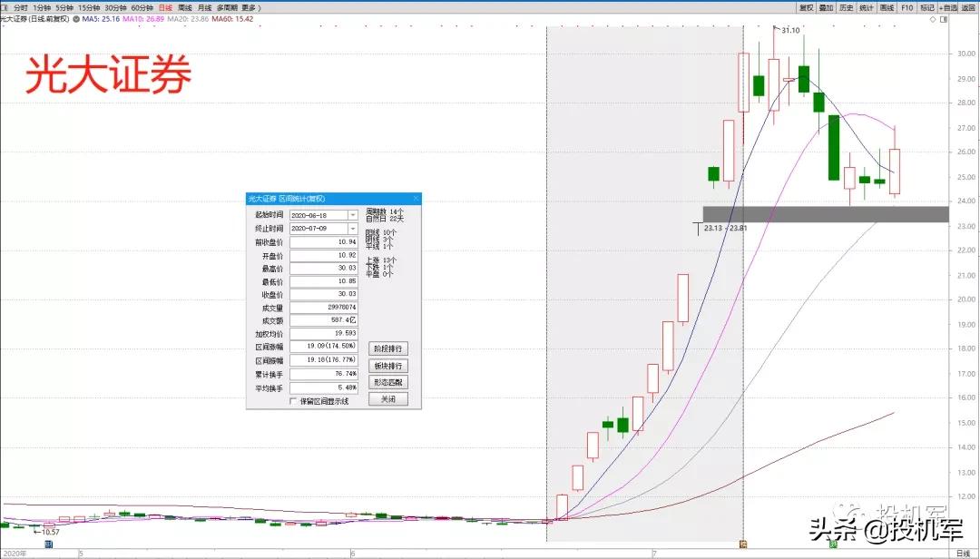This screenshot has height=559, width=980.
Task: Click the 形态匹配 button
Action: click(x=388, y=382)
